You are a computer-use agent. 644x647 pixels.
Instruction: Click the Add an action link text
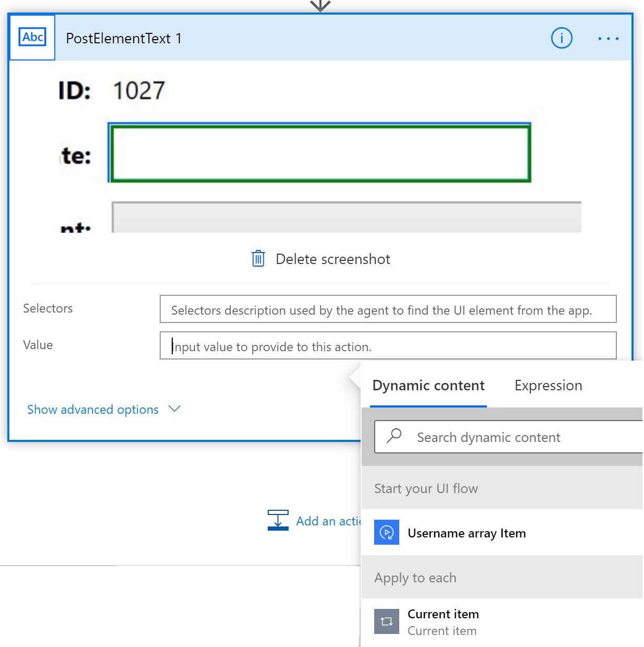coord(328,521)
